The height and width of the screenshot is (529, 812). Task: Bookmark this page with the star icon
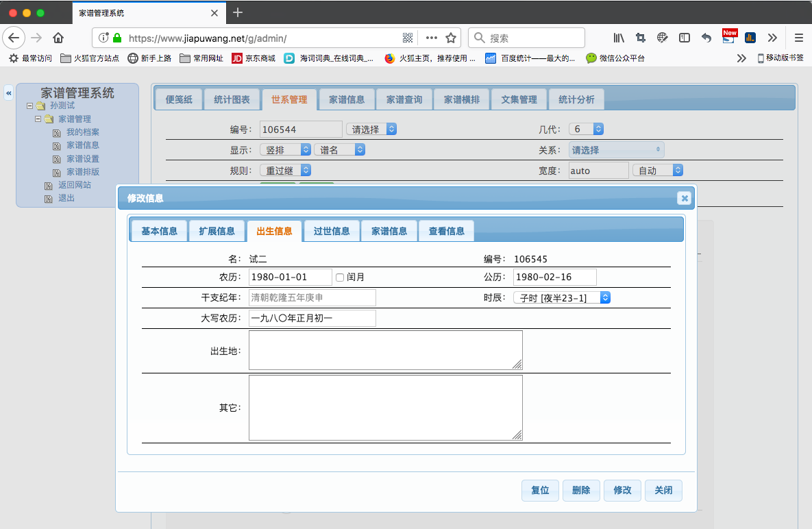[451, 38]
